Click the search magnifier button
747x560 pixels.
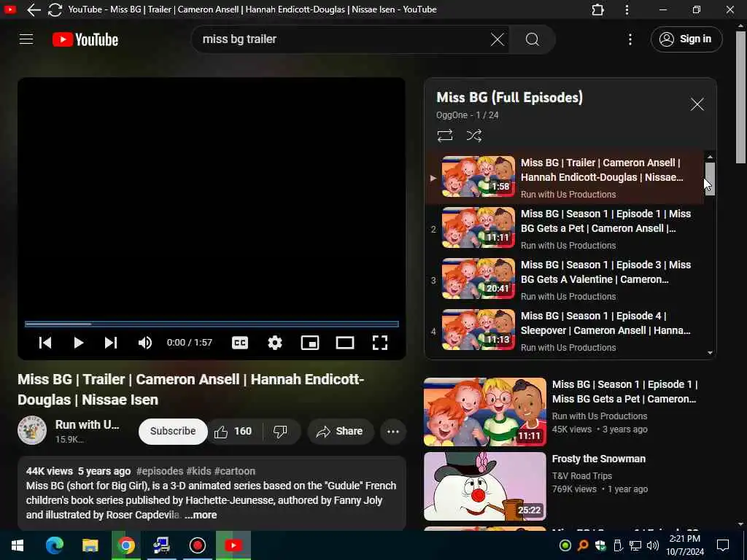click(x=532, y=39)
